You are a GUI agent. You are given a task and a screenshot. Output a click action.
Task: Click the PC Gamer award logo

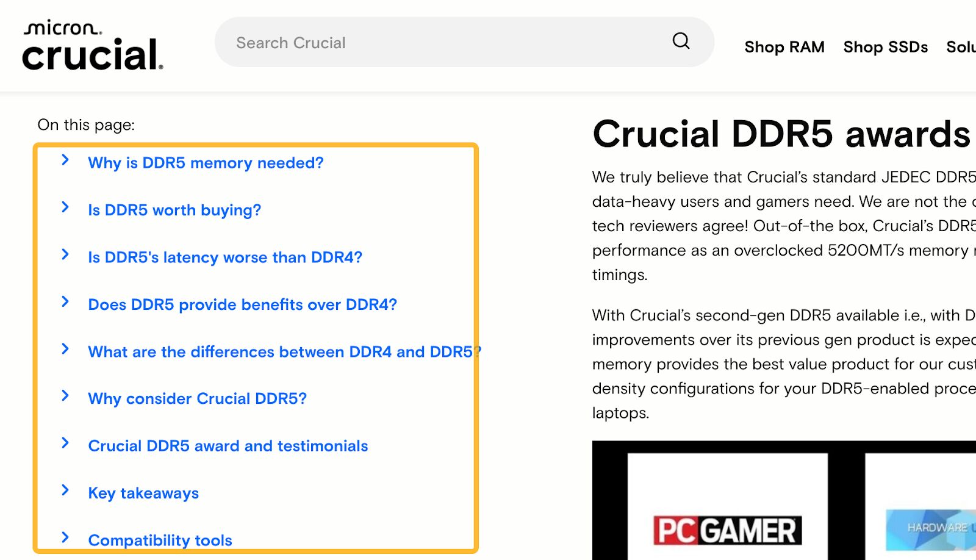pyautogui.click(x=727, y=530)
